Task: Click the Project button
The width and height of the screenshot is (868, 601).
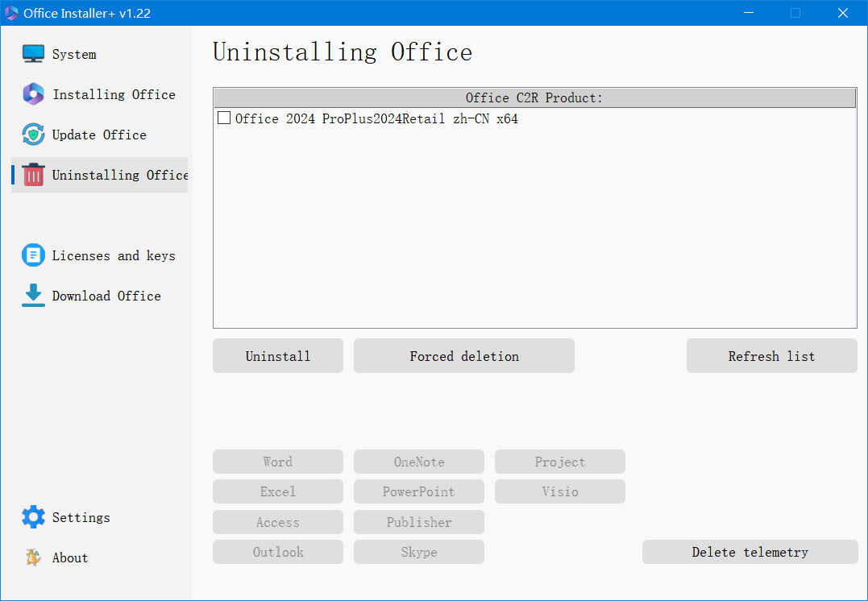Action: tap(559, 462)
